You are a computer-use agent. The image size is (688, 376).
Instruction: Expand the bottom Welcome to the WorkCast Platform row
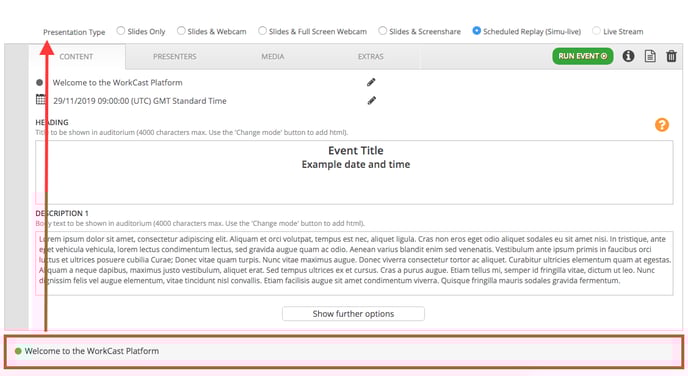344,352
